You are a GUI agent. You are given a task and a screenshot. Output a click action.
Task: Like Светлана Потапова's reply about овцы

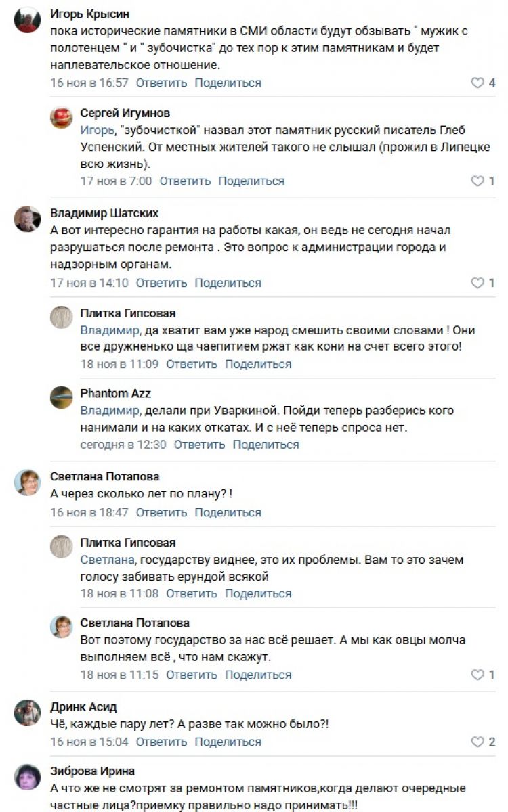(x=478, y=675)
